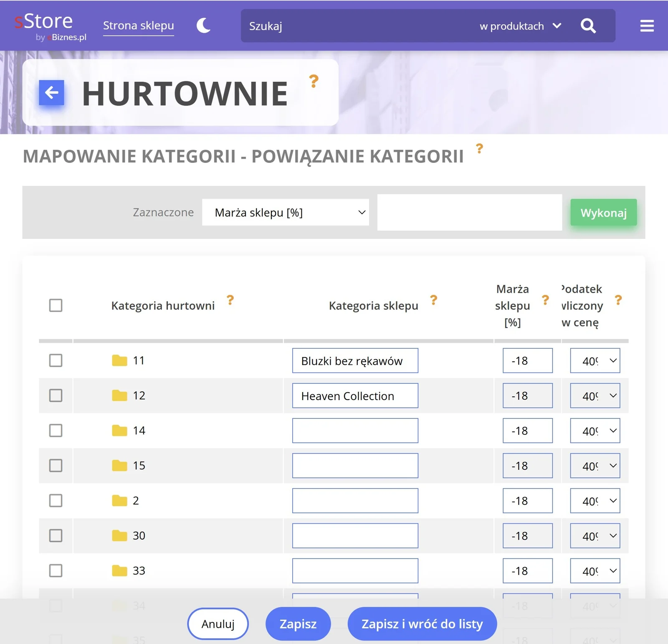Screen dimensions: 668x644
Task: Open tax dropdown for row 11
Action: click(595, 360)
